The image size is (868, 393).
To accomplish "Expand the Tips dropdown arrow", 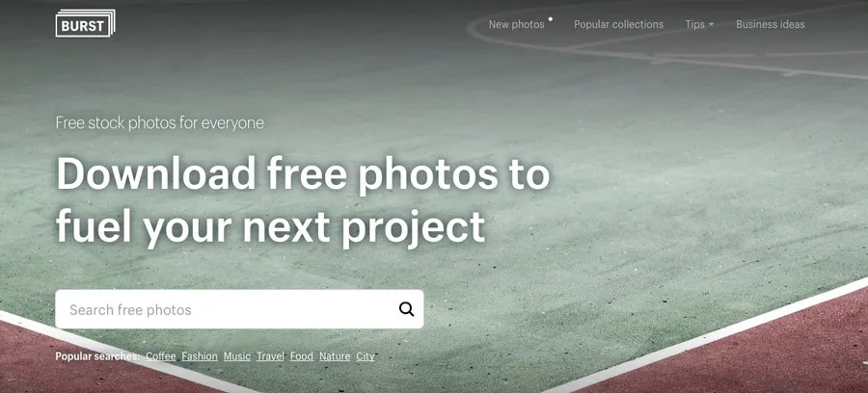I will (711, 25).
